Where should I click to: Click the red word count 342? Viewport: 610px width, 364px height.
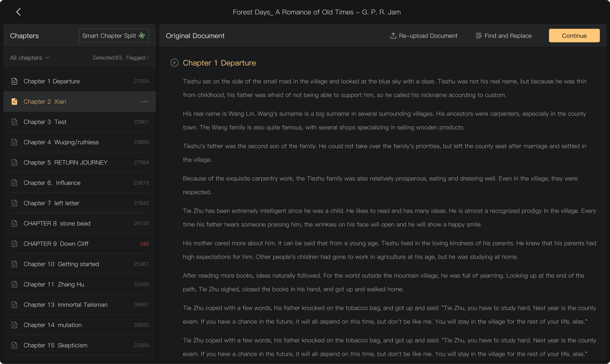[144, 244]
